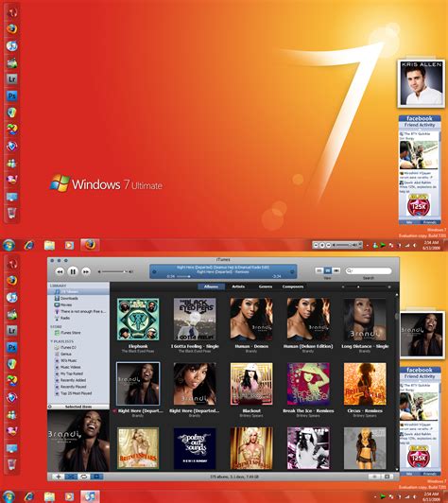This screenshot has height=503, width=448.
Task: Select the I Gotta Feeling - Single album
Action: (195, 320)
